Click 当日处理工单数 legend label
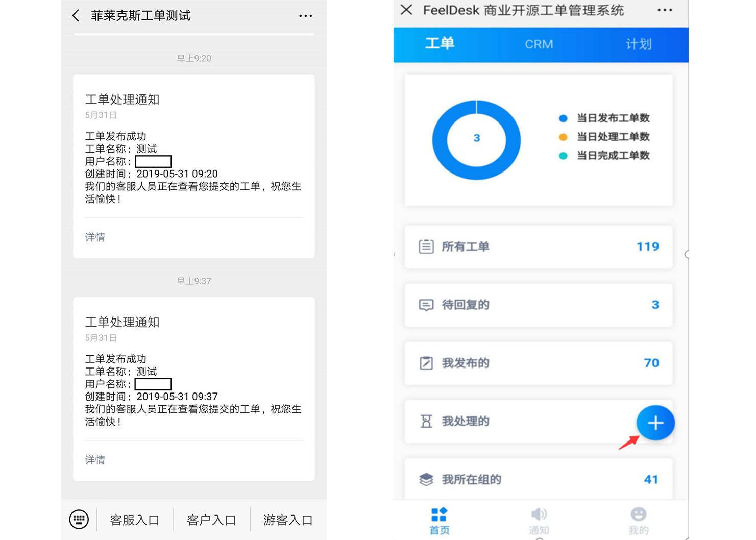756x540 pixels. tap(613, 137)
